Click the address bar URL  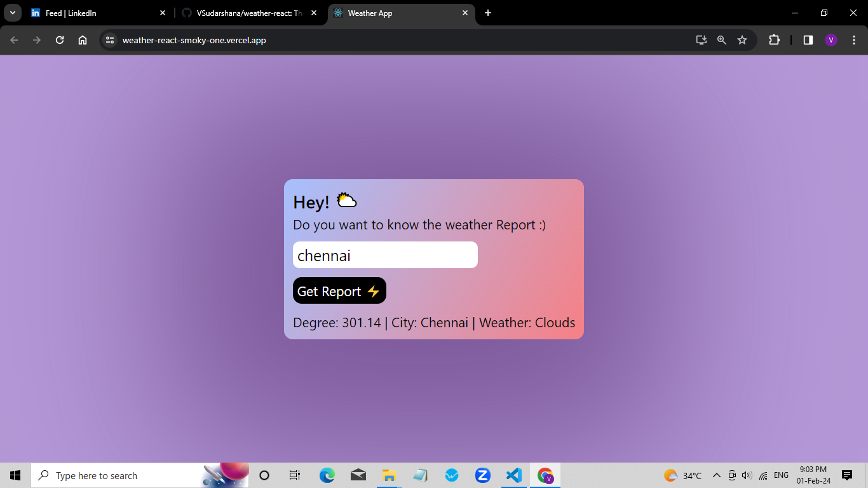coord(194,40)
